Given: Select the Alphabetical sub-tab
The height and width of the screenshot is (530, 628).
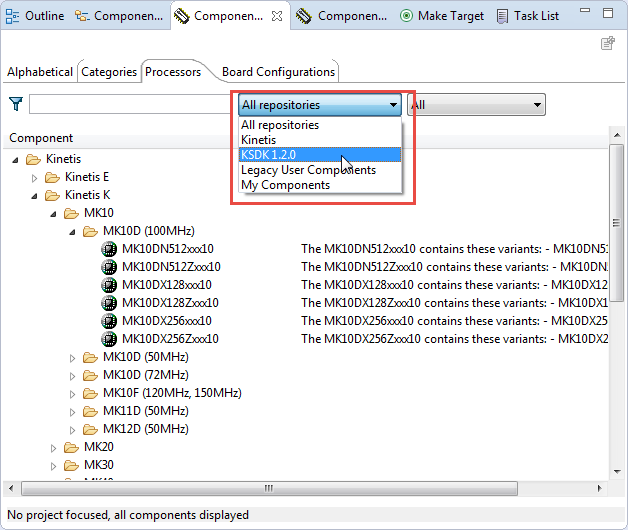Looking at the screenshot, I should 40,72.
